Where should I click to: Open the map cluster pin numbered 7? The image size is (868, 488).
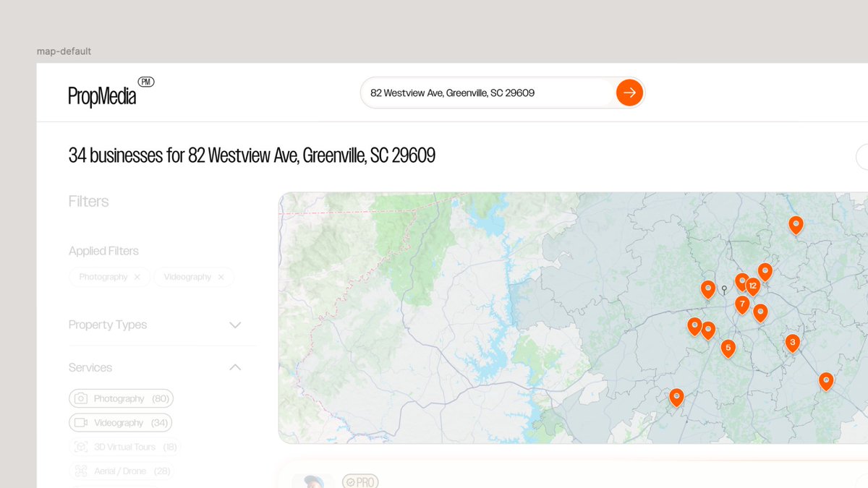point(742,305)
